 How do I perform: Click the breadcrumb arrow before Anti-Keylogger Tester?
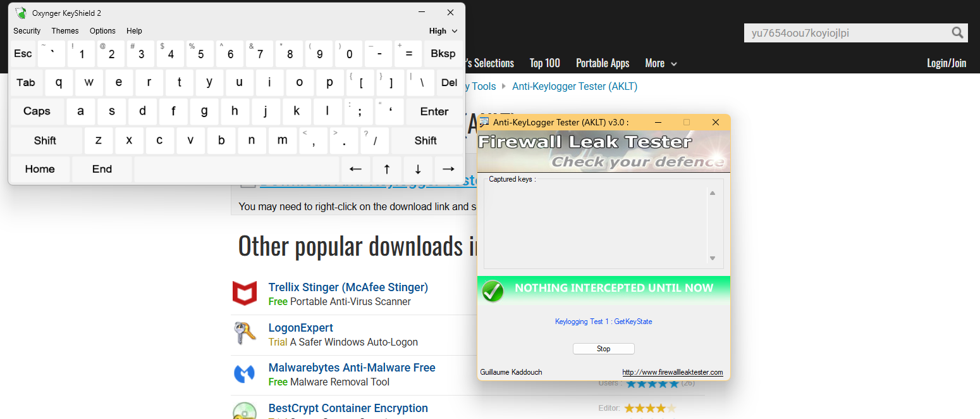tap(504, 86)
